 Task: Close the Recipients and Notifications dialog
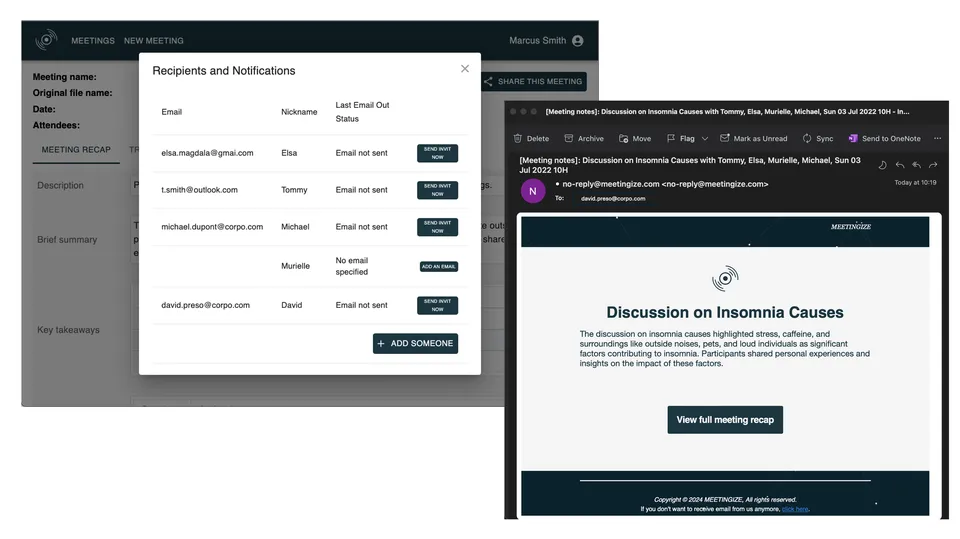coord(465,69)
